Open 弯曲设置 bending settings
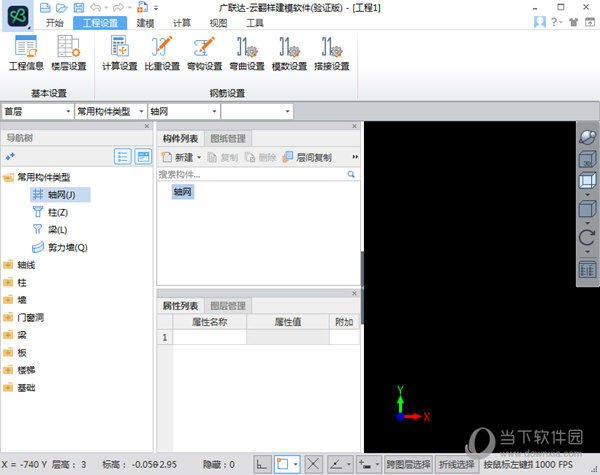This screenshot has height=475, width=600. coord(247,53)
